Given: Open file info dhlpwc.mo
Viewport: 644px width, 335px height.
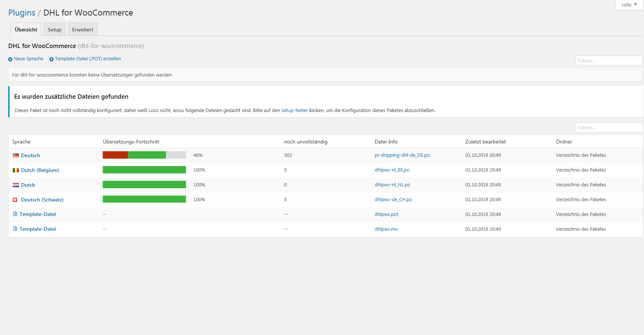Looking at the screenshot, I should coord(386,229).
